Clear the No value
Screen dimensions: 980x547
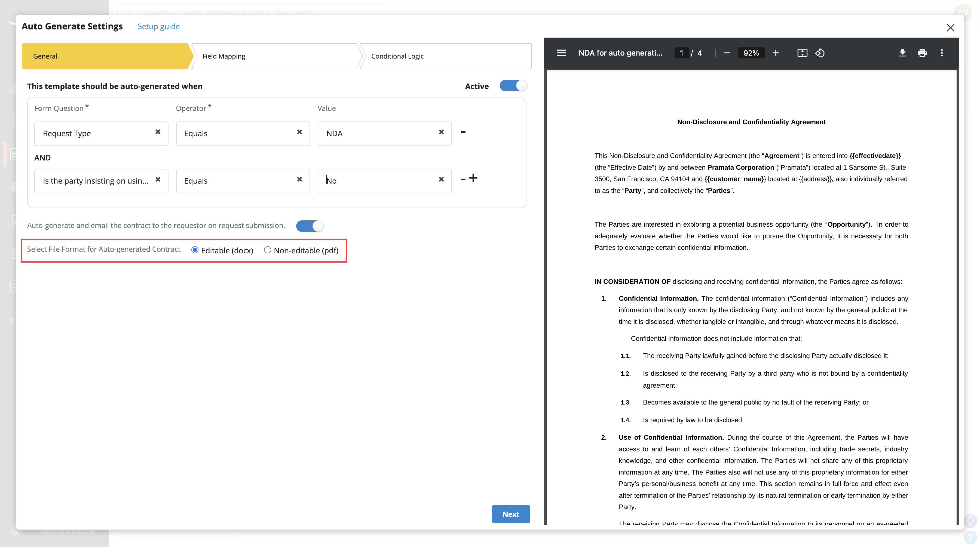[x=441, y=179]
